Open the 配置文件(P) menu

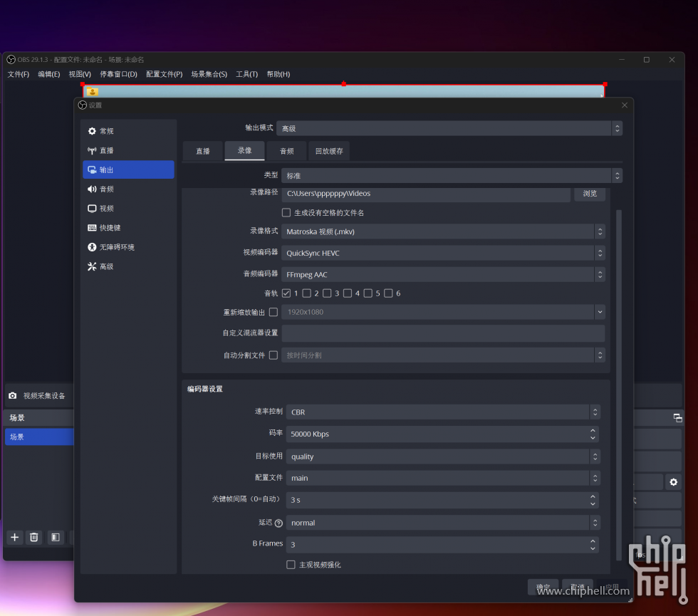[165, 74]
